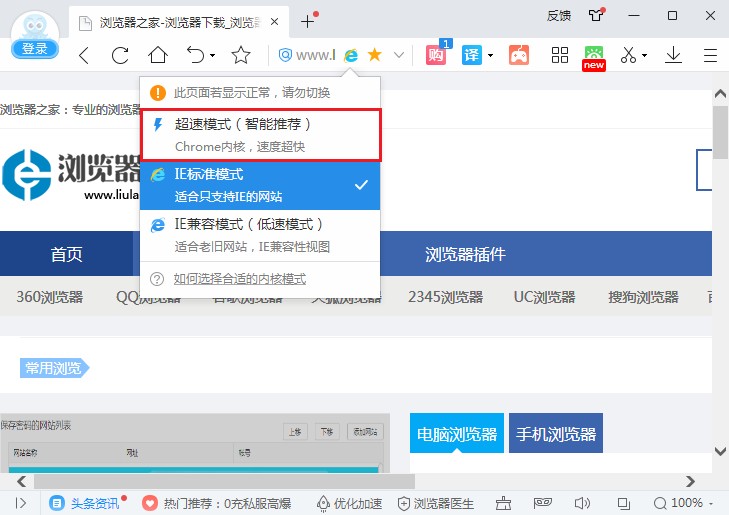729x515 pixels.
Task: Select IE兼容模式 low speed option
Action: [260, 235]
